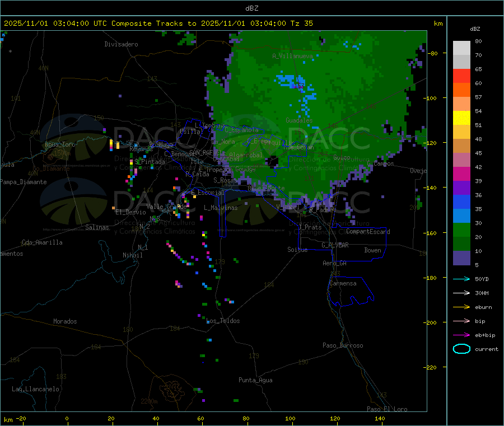Click the '100' km tick on bottom axis
This screenshot has height=426, width=504.
point(290,419)
